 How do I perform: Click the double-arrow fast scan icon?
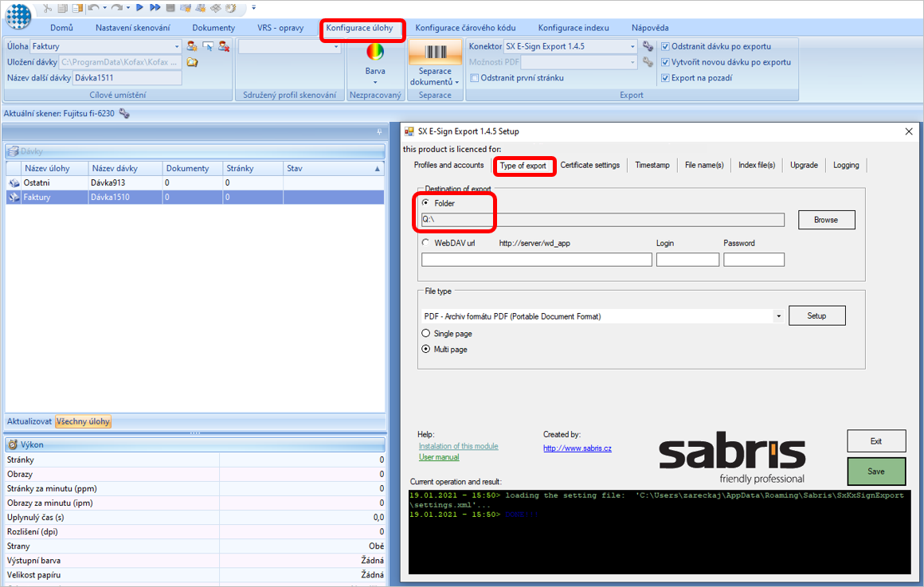(155, 8)
